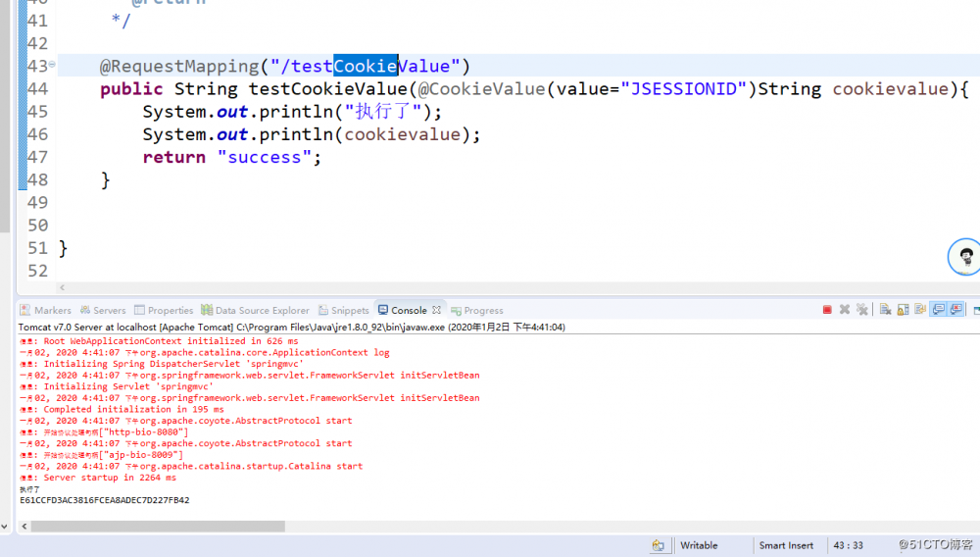Click the "ajp-bio-8009" console log line
Viewport: 980px width, 557px height.
point(101,454)
